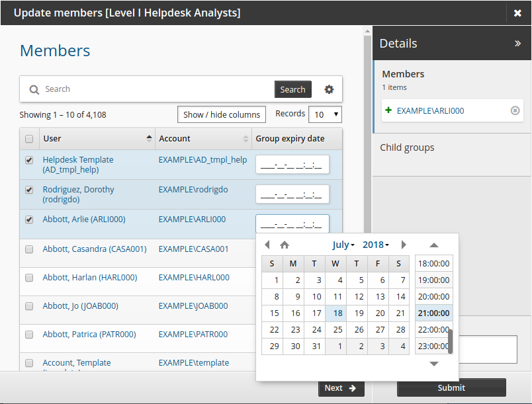
Task: Toggle the select-all checkbox in header
Action: click(29, 139)
